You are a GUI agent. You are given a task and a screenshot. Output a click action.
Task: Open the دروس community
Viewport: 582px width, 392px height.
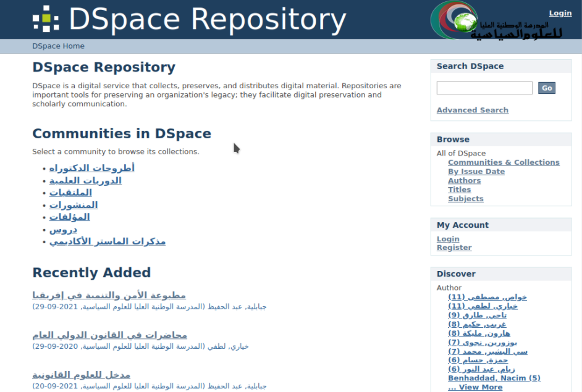(x=63, y=229)
